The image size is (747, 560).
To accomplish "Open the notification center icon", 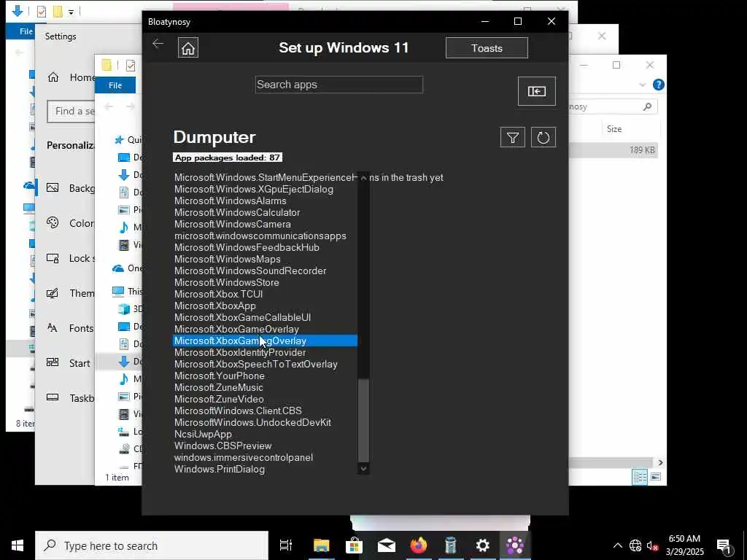I will click(724, 545).
